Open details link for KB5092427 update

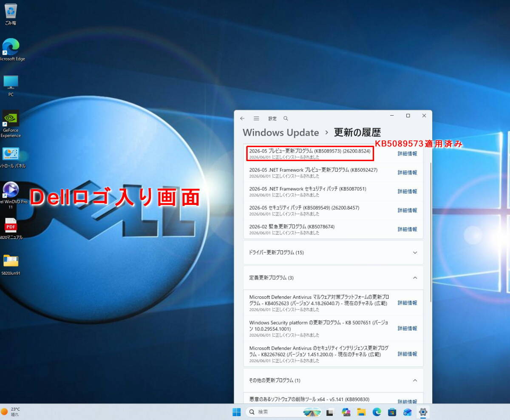[407, 173]
